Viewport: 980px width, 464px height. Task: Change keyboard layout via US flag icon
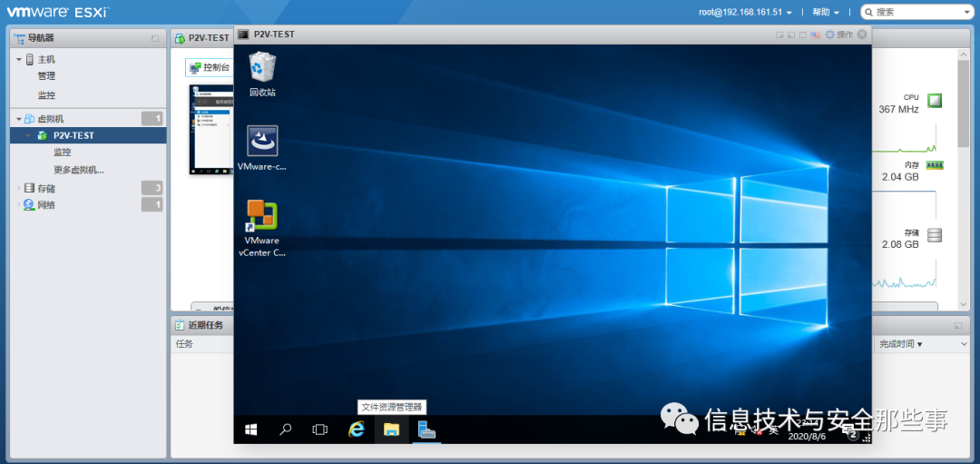pyautogui.click(x=815, y=35)
